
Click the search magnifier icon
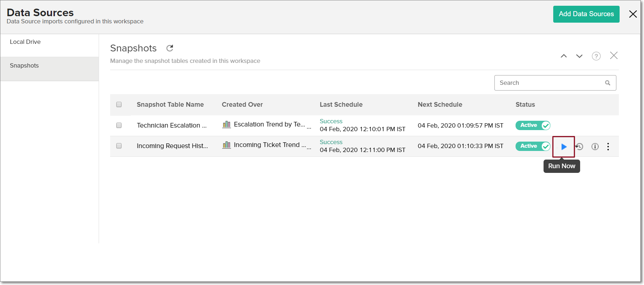(607, 83)
